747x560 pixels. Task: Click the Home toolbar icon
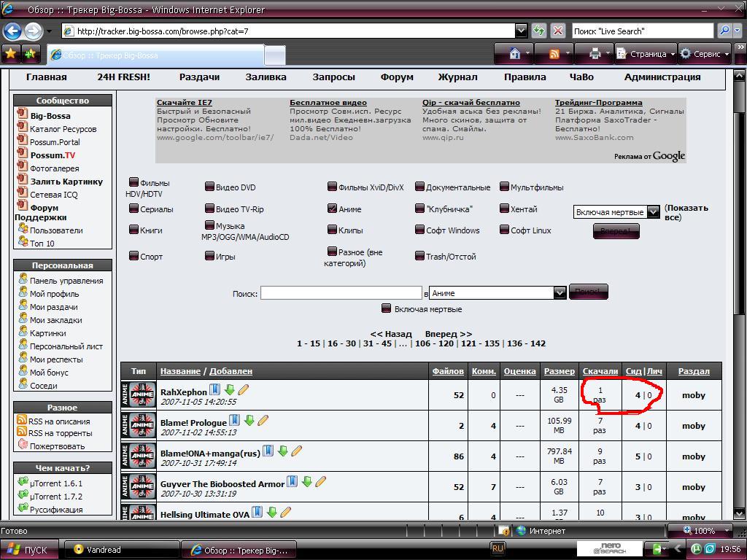click(x=514, y=54)
